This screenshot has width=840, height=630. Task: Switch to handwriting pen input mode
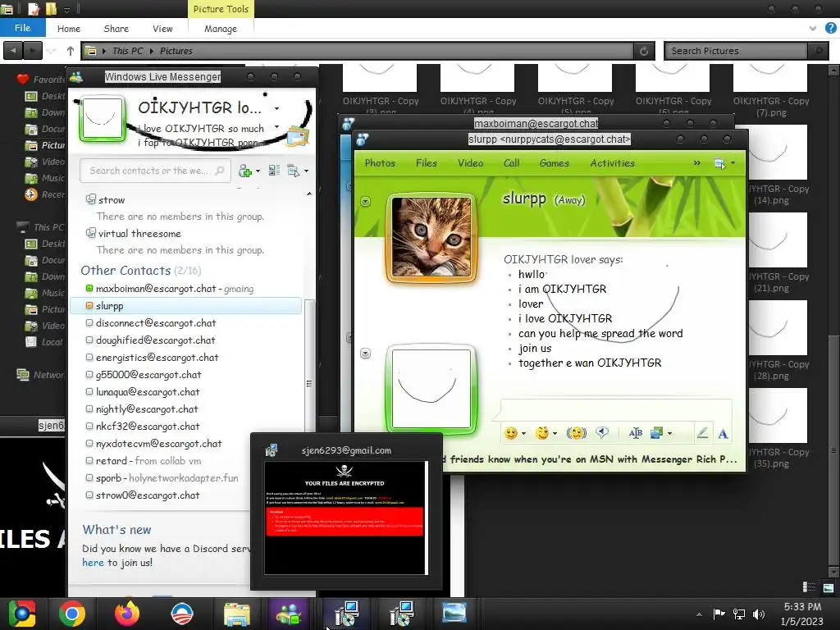click(x=702, y=433)
